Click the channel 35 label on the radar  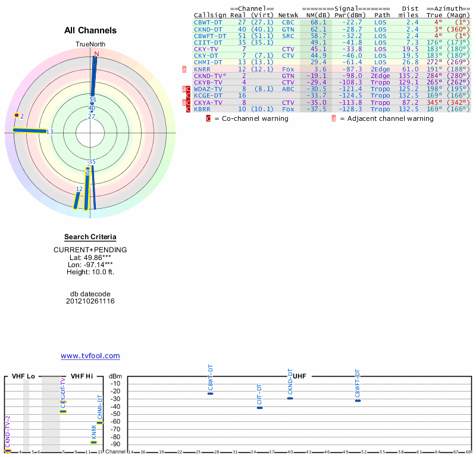(x=92, y=161)
